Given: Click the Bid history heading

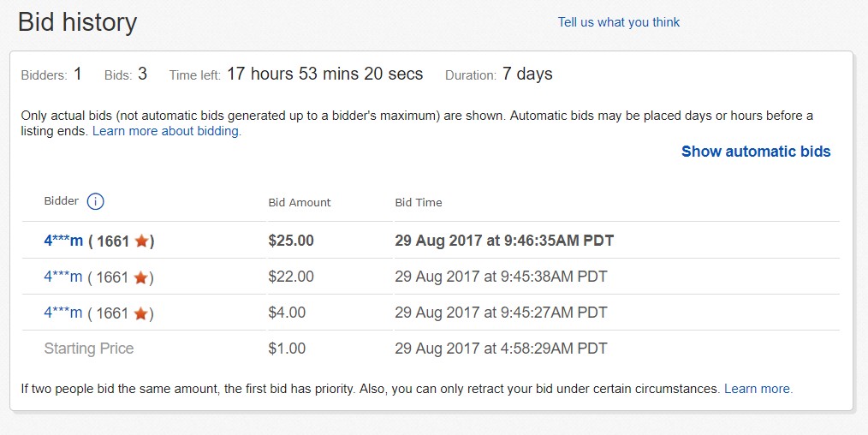Looking at the screenshot, I should [78, 22].
